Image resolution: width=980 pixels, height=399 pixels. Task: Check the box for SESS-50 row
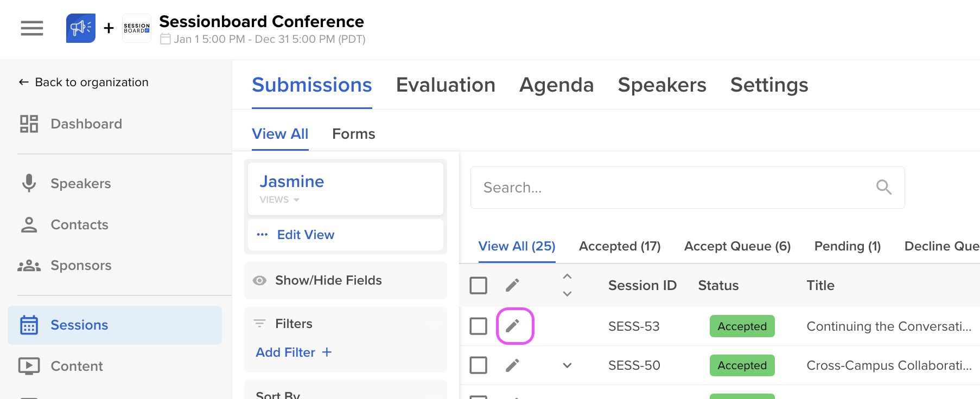(478, 365)
